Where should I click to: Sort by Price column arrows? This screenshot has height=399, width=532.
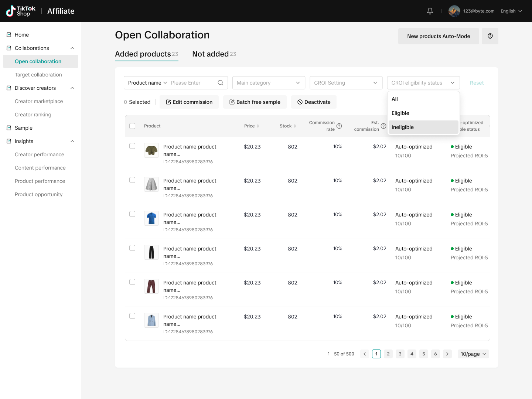[258, 126]
